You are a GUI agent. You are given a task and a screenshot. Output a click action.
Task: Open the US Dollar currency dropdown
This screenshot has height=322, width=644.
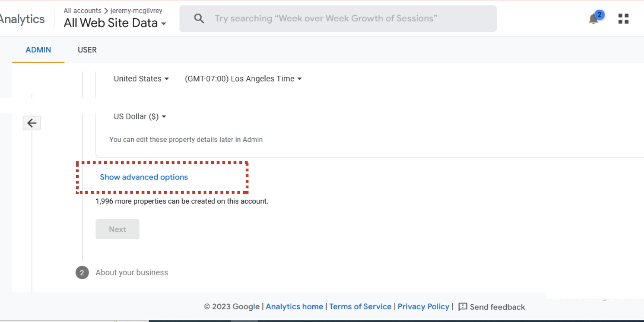coord(140,117)
